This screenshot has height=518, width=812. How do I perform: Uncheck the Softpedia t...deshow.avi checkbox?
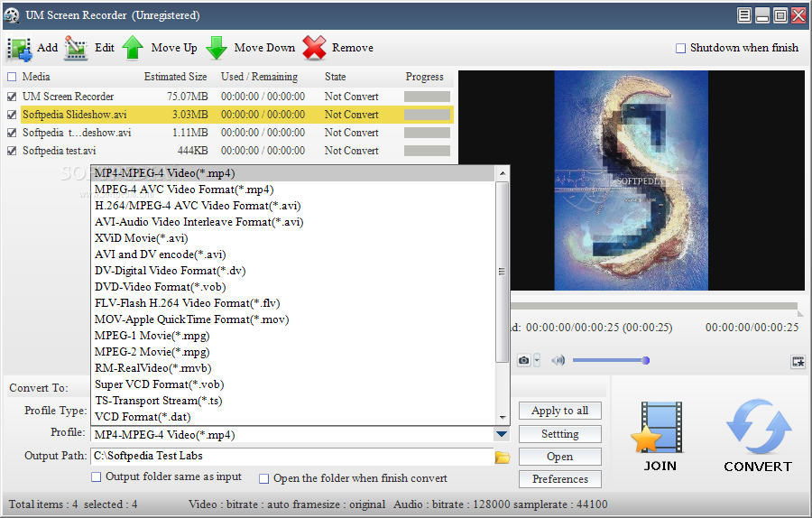click(12, 134)
